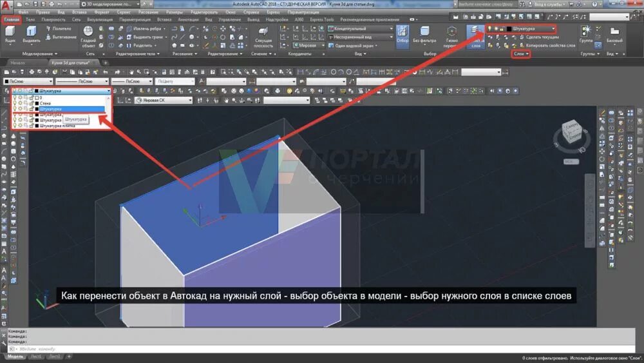Toggle the light bulb of Штукатурка плитка layer
Viewport: 644px width, 363px height.
[15, 126]
